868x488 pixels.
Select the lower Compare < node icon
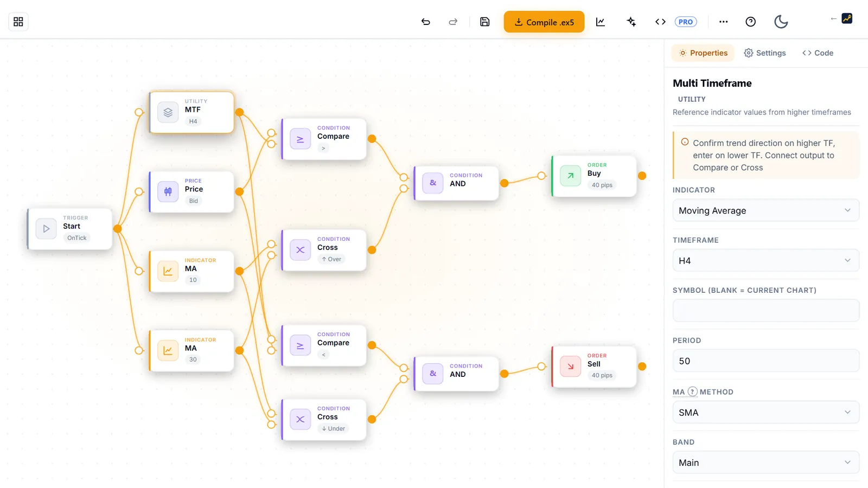point(300,345)
